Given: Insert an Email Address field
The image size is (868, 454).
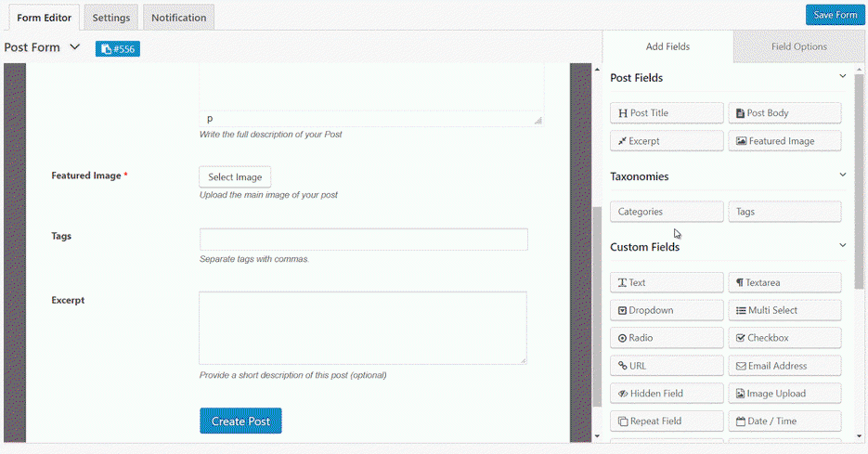Looking at the screenshot, I should coord(784,366).
